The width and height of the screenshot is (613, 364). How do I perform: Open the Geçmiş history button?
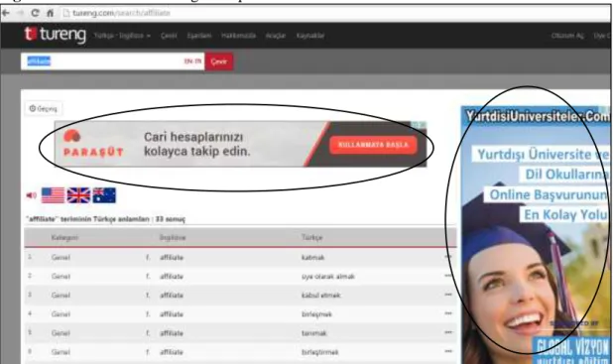tap(44, 109)
